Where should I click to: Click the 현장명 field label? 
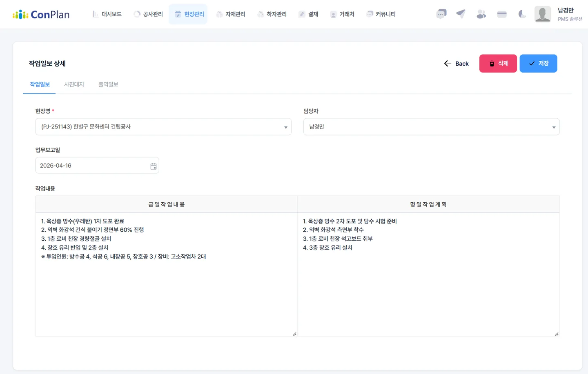(43, 111)
